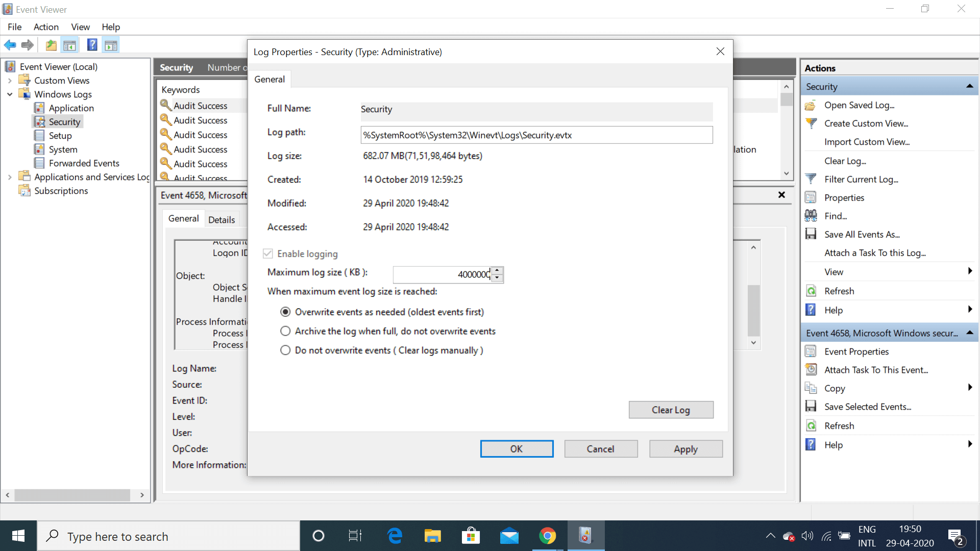This screenshot has width=980, height=551.
Task: Click the Apply button
Action: pos(685,448)
